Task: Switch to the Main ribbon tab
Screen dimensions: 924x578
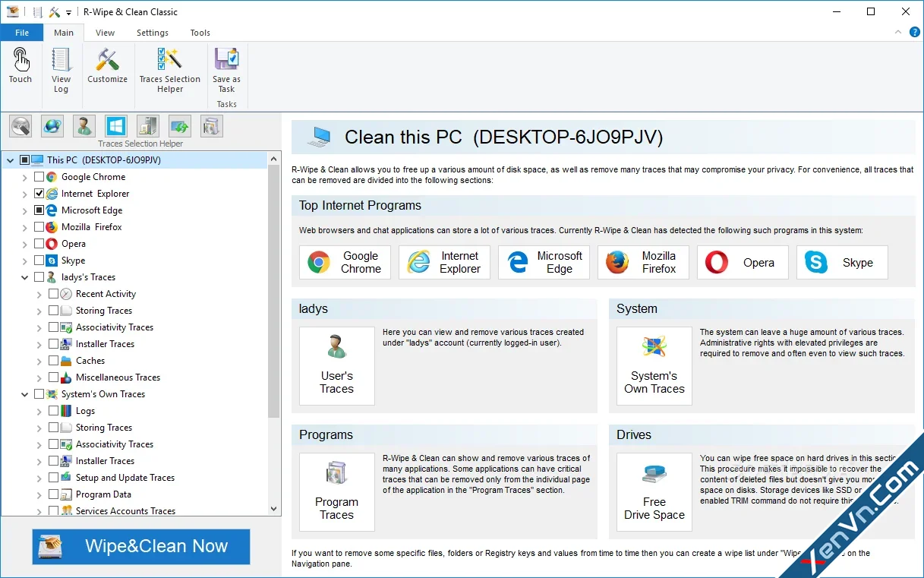Action: (x=64, y=33)
